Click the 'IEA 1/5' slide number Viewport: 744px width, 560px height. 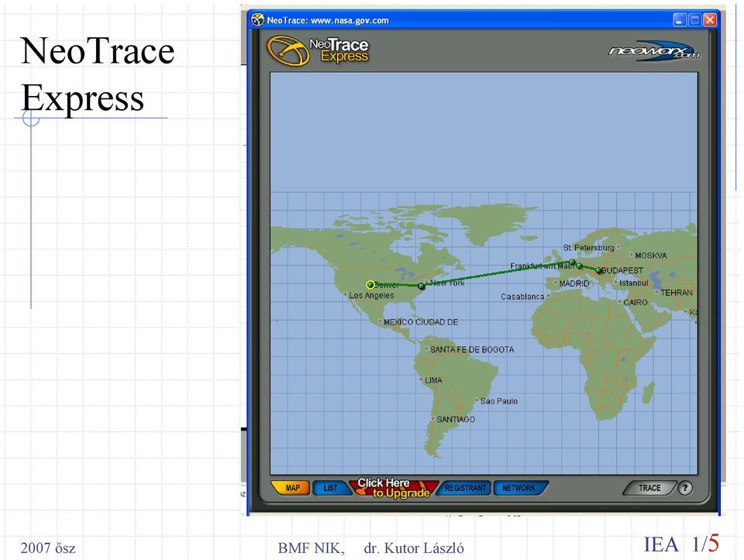(681, 544)
